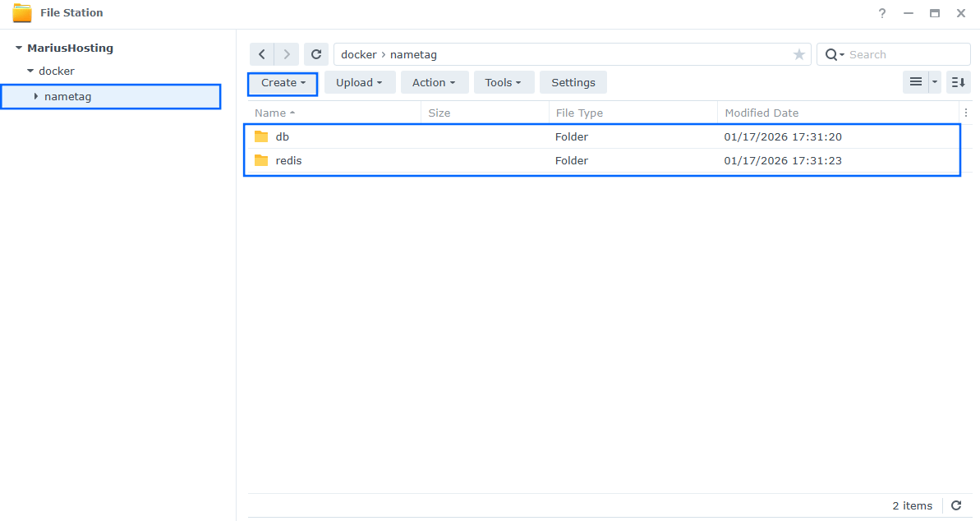The height and width of the screenshot is (521, 980).
Task: Click the forward navigation arrow
Action: [287, 53]
